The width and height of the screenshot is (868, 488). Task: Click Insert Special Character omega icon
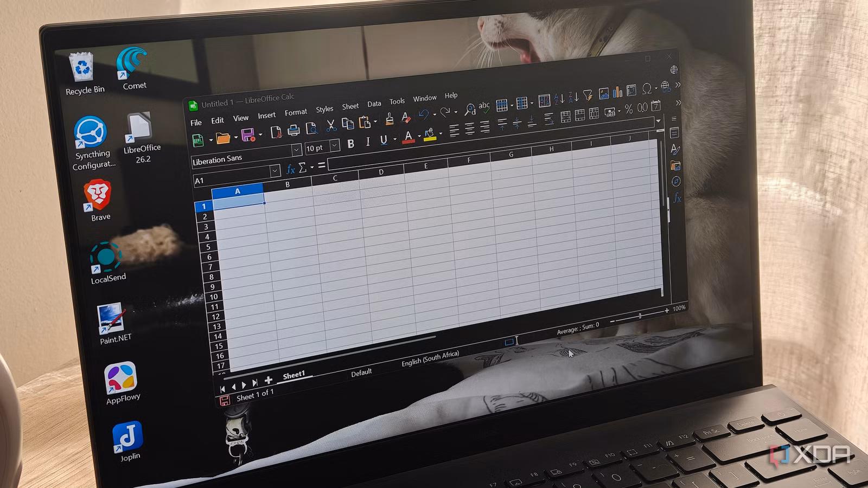tap(647, 88)
